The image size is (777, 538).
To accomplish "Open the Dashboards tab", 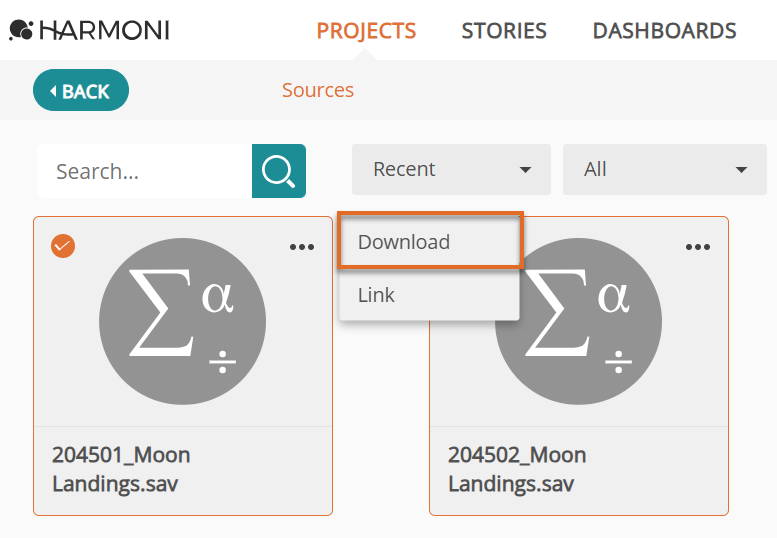I will coord(665,31).
